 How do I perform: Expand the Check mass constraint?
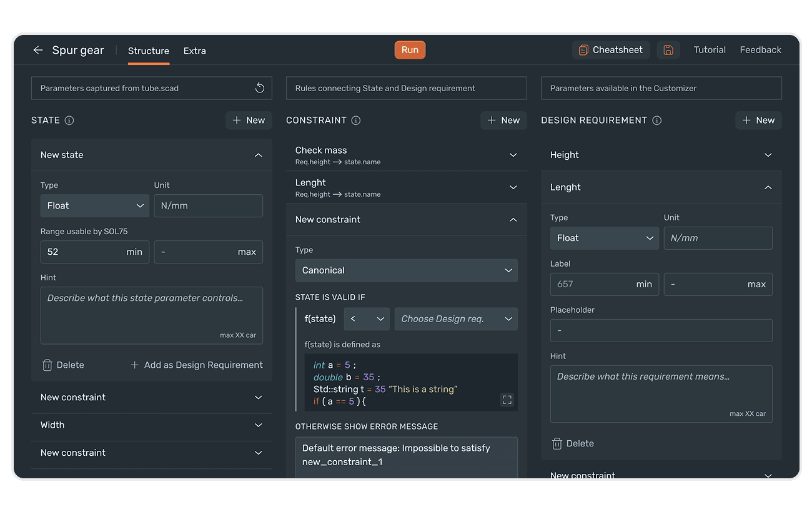(513, 155)
